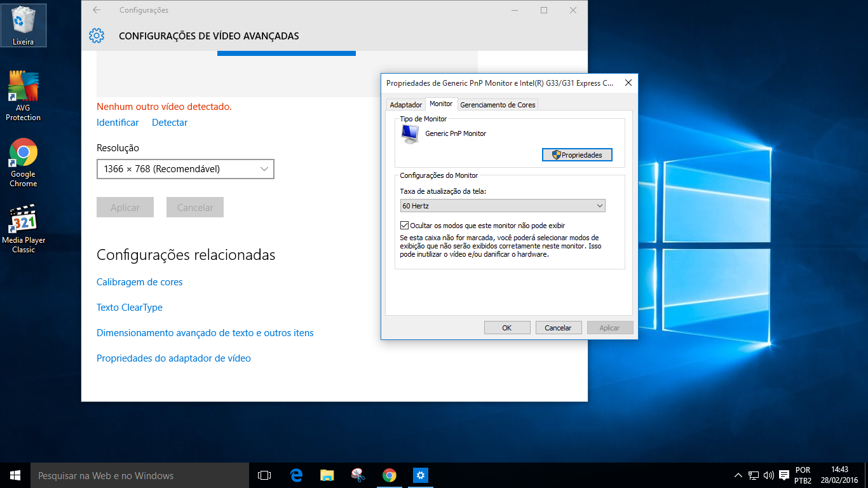This screenshot has height=488, width=868.
Task: Open the Windows Start button
Action: click(15, 475)
